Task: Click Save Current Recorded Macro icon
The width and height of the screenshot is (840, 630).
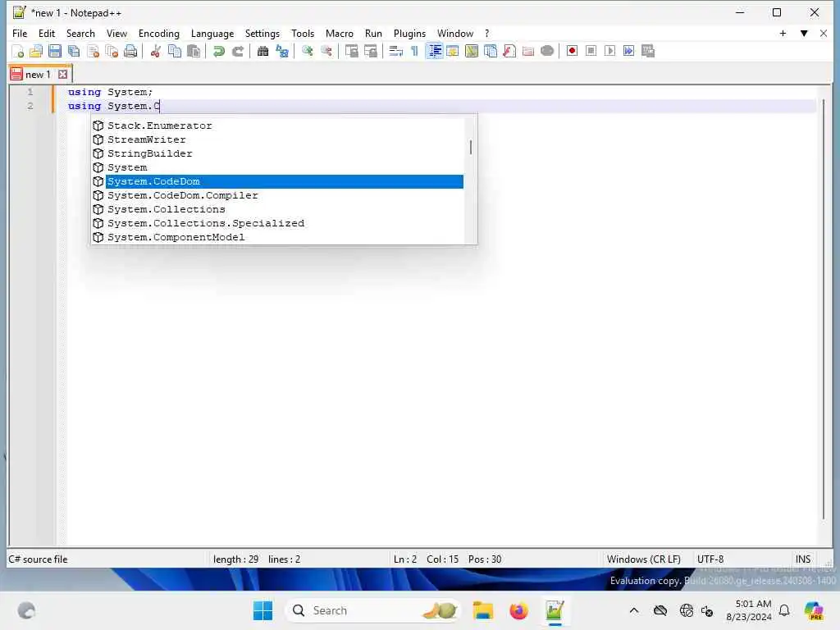Action: point(648,51)
